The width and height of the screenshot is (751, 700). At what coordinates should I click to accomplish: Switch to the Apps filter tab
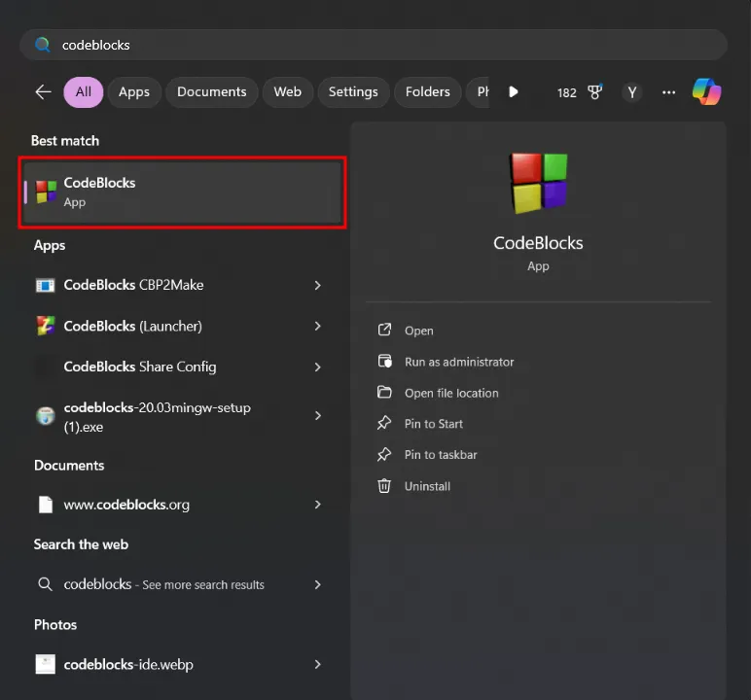134,92
